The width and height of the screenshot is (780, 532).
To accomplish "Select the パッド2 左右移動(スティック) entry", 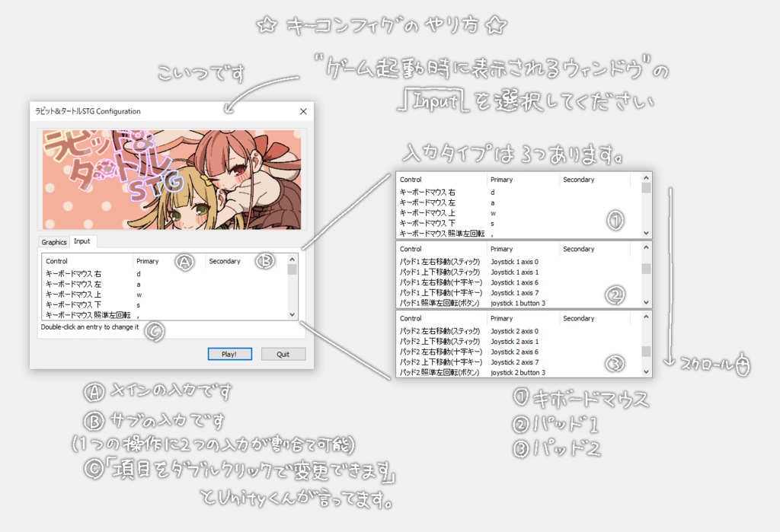I will [440, 331].
